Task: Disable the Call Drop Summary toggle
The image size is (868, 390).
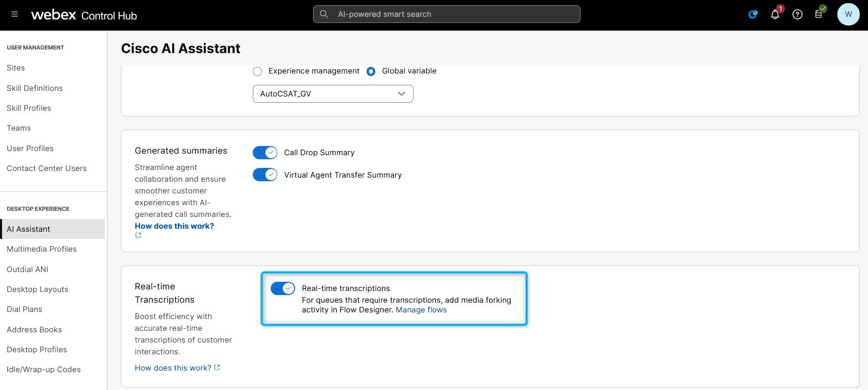Action: click(x=265, y=153)
